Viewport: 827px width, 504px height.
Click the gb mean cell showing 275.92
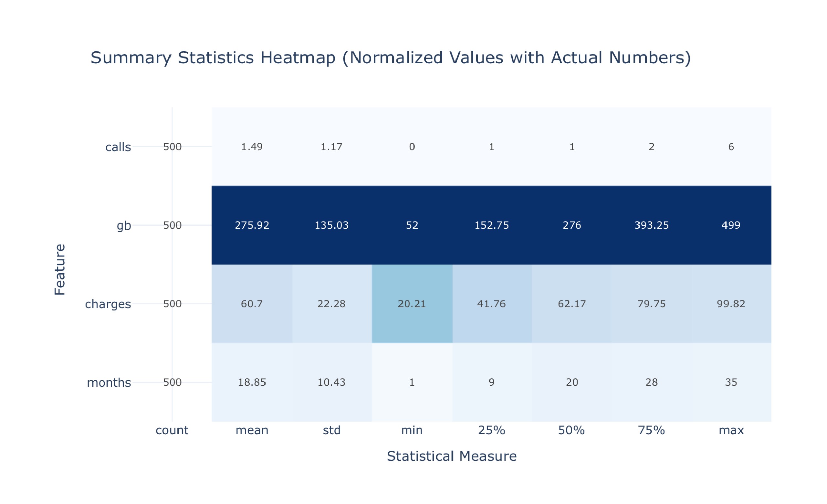[x=252, y=225]
